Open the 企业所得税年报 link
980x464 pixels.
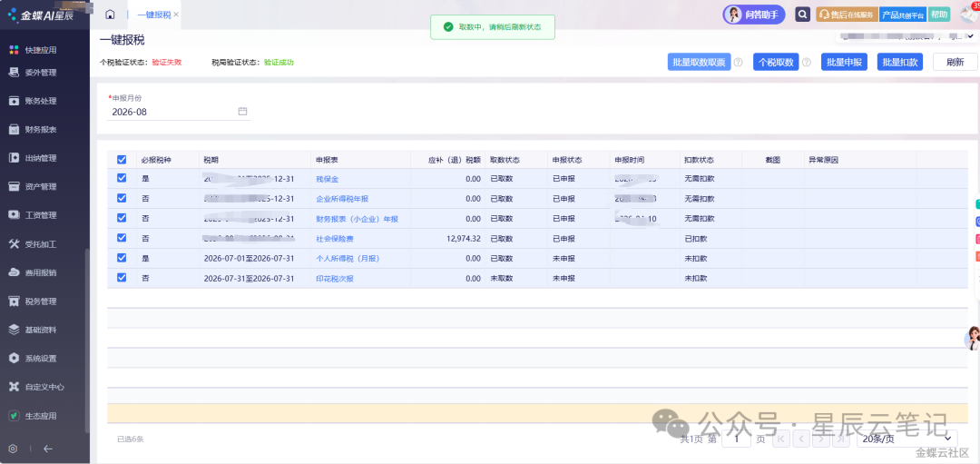tap(342, 199)
